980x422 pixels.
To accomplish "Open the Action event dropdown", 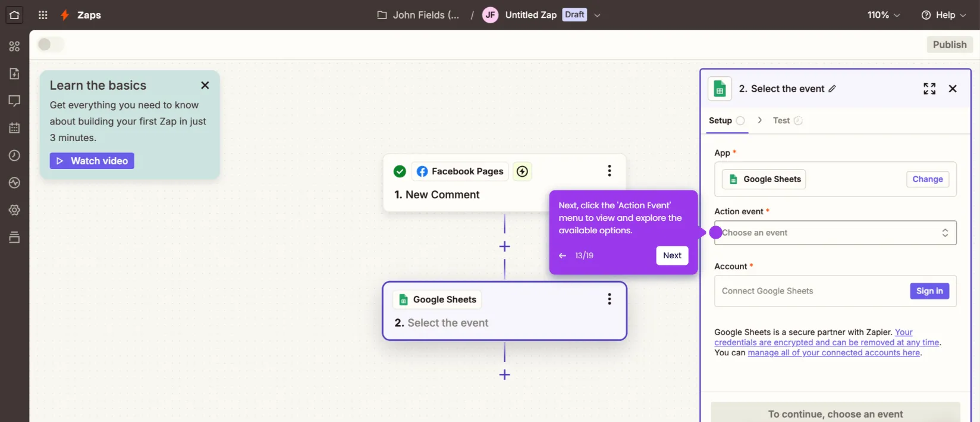I will [x=835, y=233].
